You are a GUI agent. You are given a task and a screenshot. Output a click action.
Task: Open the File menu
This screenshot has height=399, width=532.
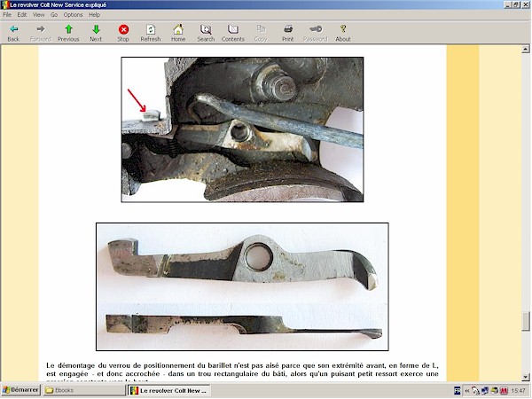click(x=8, y=15)
